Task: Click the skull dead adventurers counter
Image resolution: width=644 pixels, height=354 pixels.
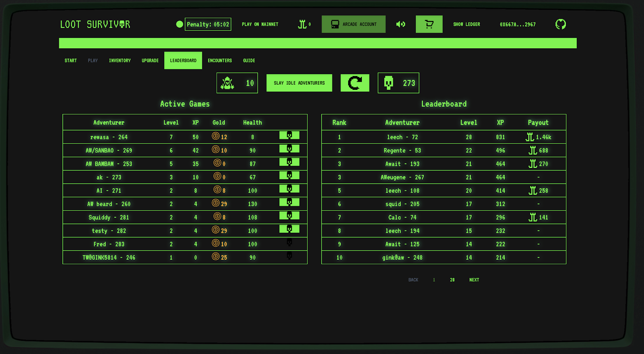Action: click(x=398, y=83)
